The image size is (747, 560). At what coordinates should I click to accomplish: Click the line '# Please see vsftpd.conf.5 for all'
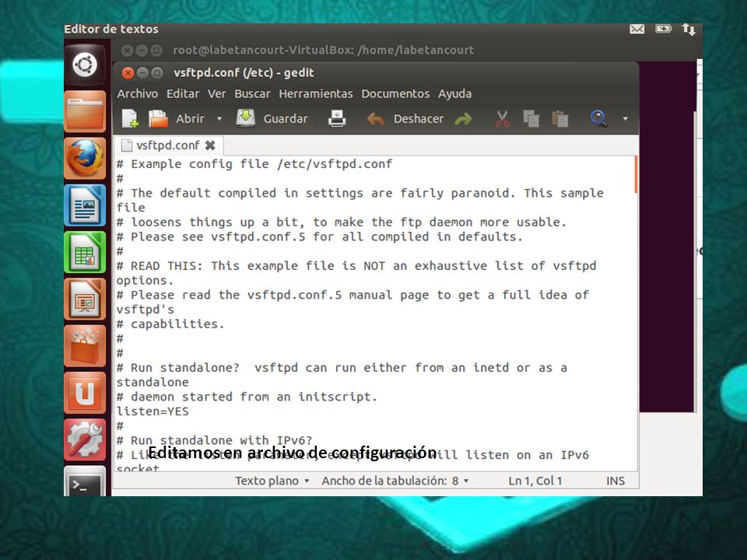tap(320, 236)
